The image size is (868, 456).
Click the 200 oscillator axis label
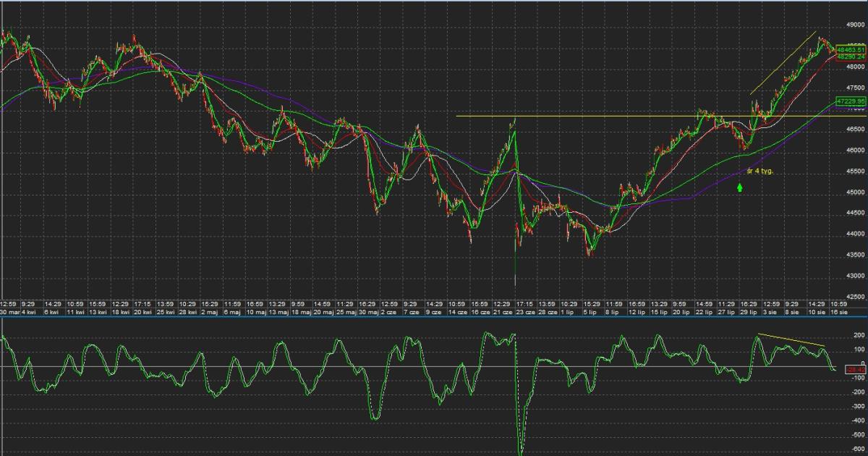(858, 336)
